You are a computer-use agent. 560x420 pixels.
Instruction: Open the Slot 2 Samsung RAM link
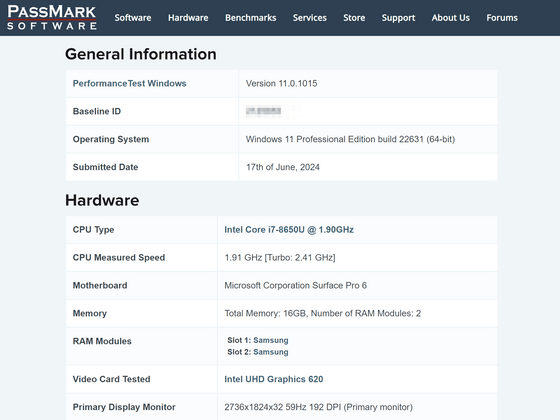271,352
